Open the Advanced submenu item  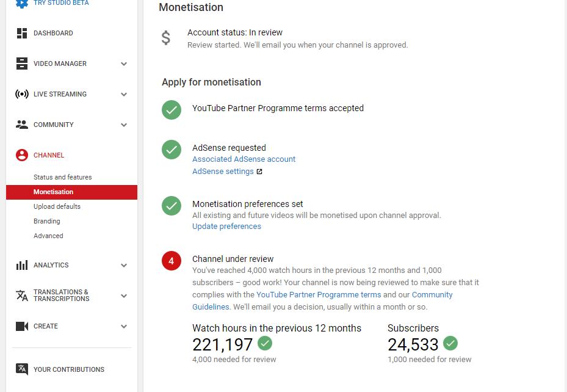(48, 236)
